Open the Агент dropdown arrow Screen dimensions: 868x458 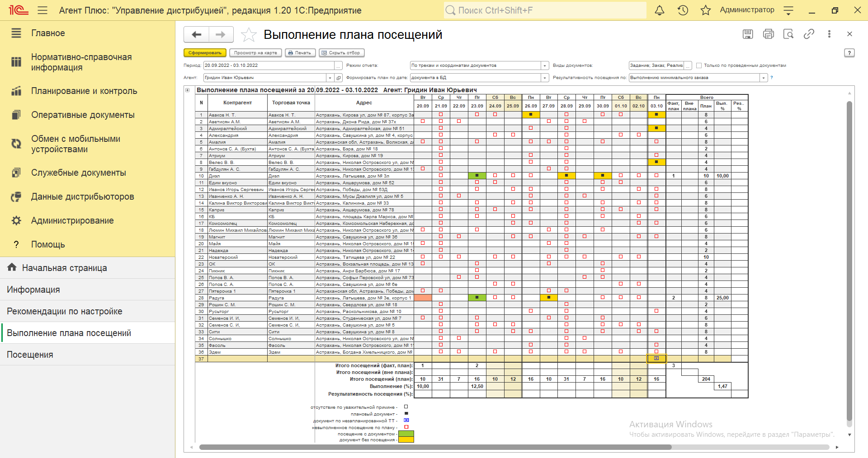coord(330,78)
